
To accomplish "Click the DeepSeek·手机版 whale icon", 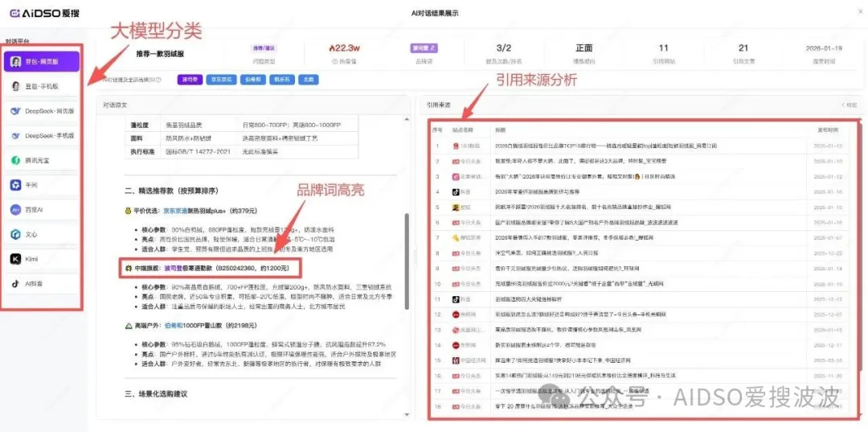I will [x=16, y=136].
